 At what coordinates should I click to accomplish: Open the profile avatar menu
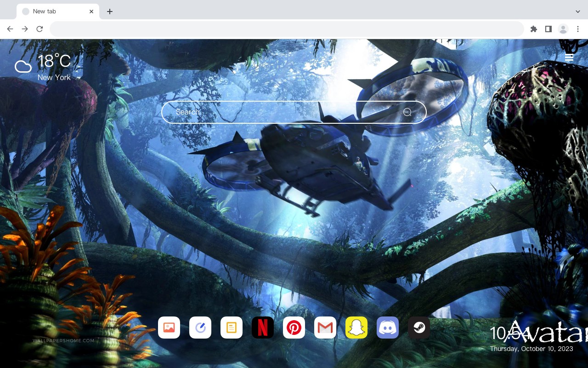click(x=563, y=29)
